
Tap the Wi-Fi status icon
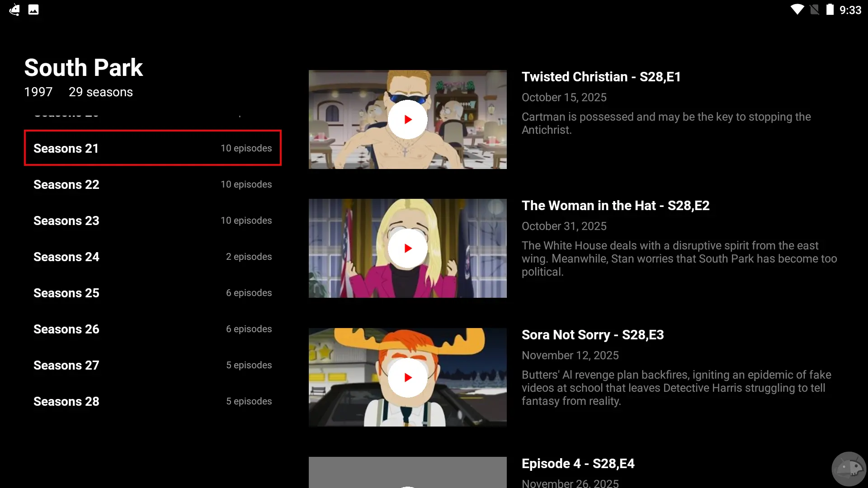(797, 9)
